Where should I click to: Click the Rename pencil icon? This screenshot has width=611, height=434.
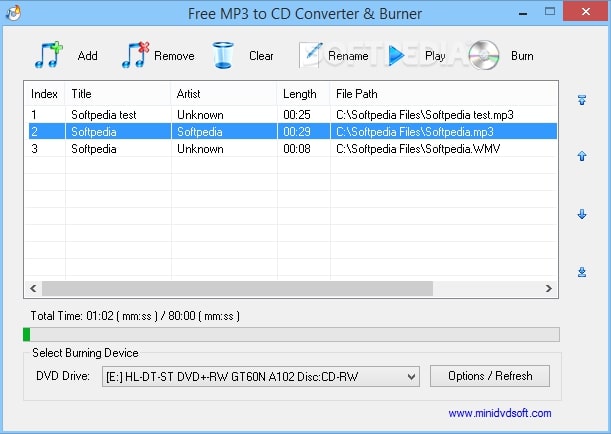(x=311, y=55)
